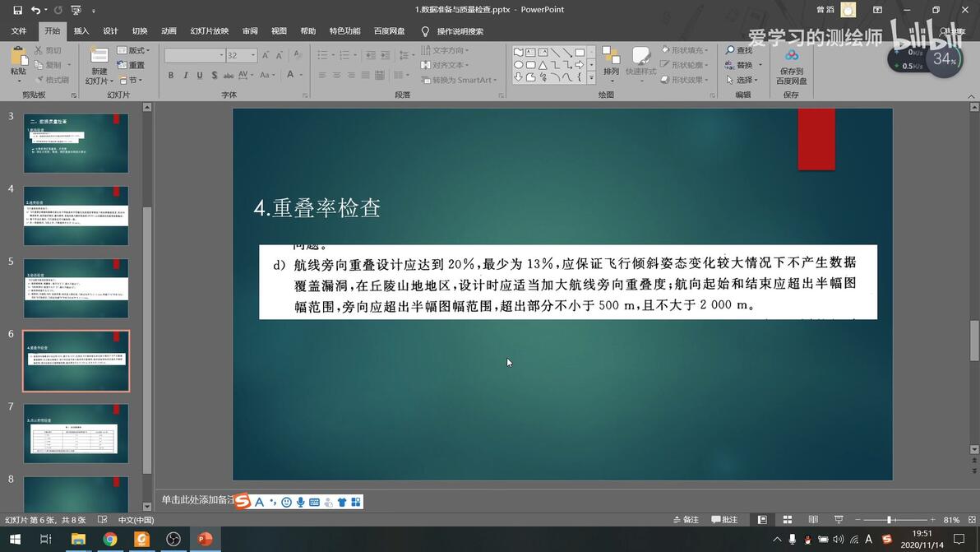Toggle Italic formatting
Image resolution: width=980 pixels, height=552 pixels.
pos(186,75)
